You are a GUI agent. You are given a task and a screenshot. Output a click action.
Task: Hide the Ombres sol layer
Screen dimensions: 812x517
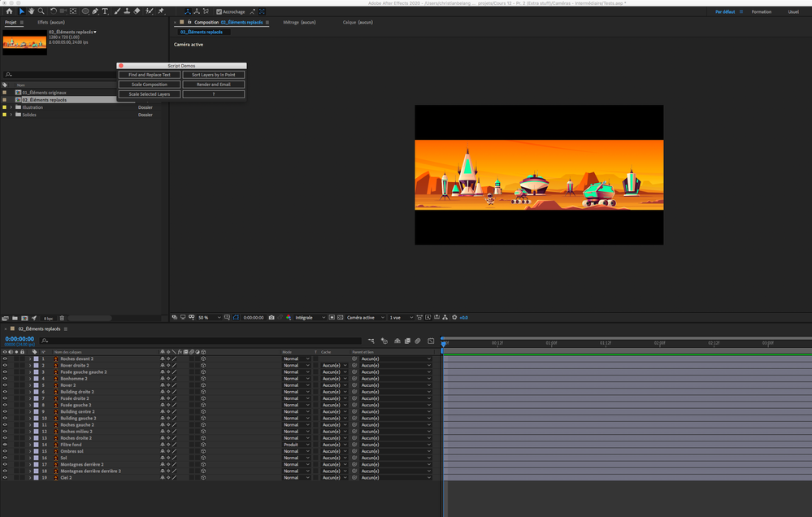pyautogui.click(x=3, y=450)
